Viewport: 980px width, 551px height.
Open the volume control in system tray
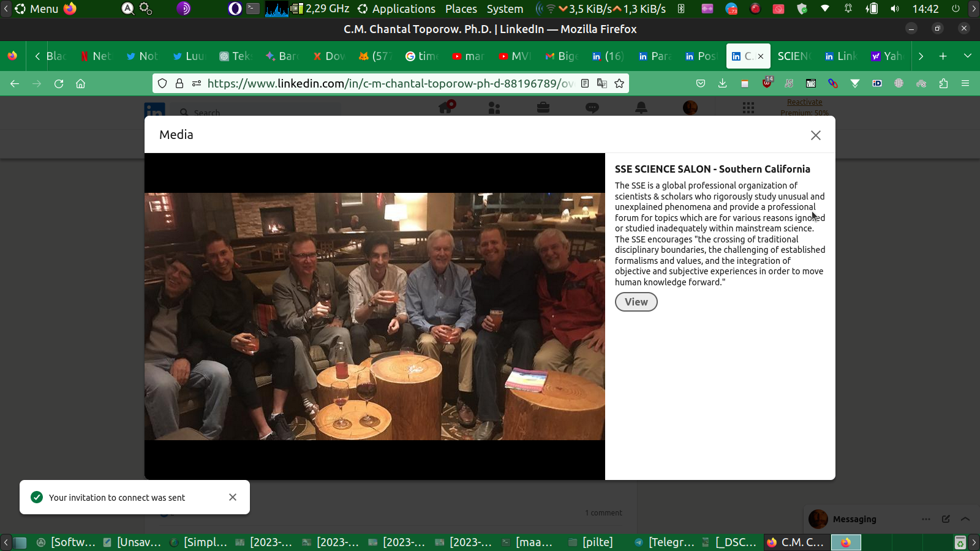point(895,9)
